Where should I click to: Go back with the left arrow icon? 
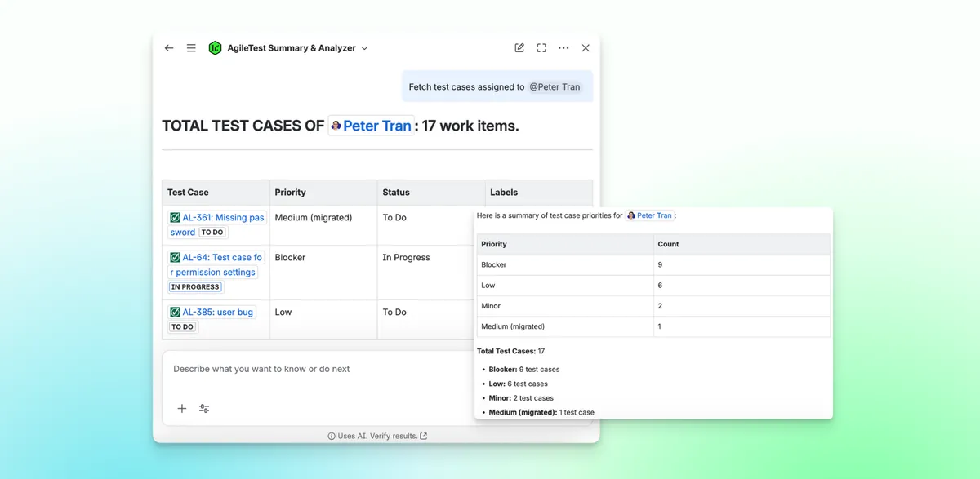(x=169, y=48)
